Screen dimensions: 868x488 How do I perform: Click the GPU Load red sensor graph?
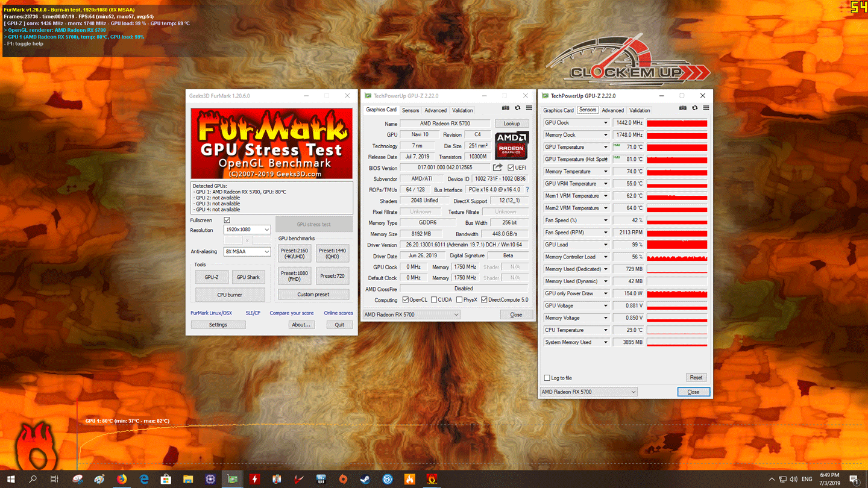click(x=677, y=245)
